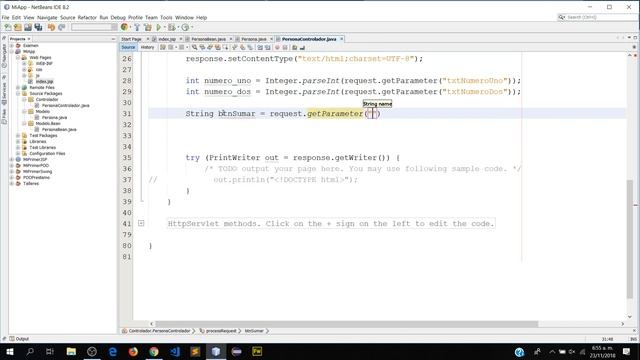Select index.jsp in the project tree
Viewport: 640px width, 360px height.
(x=44, y=82)
